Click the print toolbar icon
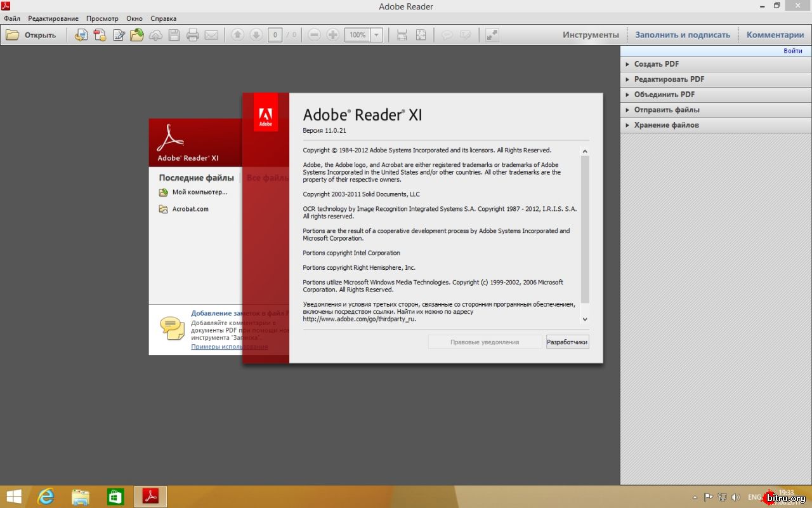The height and width of the screenshot is (508, 812). tap(193, 35)
